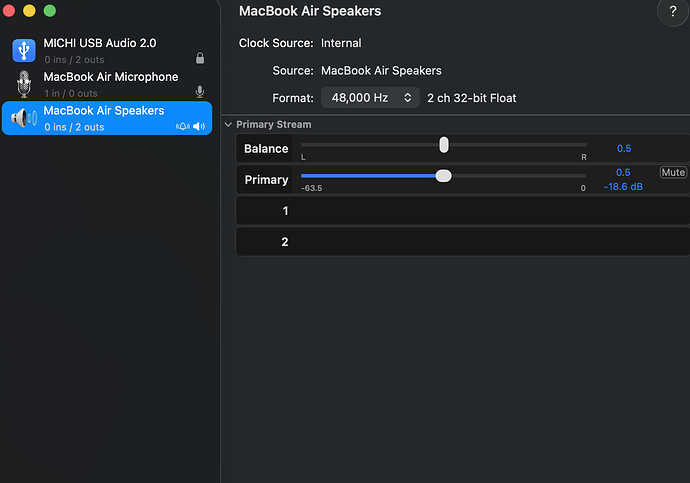Image resolution: width=690 pixels, height=483 pixels.
Task: Close the window with the red button
Action: tap(9, 11)
